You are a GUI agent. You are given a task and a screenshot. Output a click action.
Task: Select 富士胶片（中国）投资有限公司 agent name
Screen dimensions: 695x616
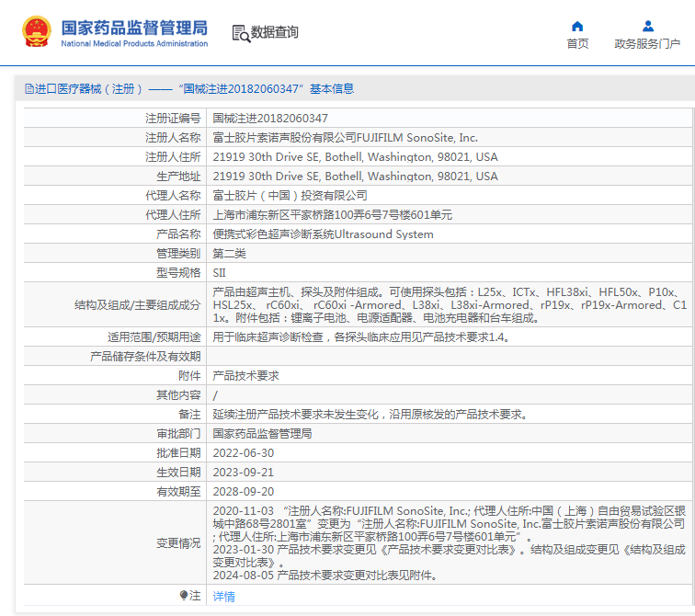pos(290,196)
